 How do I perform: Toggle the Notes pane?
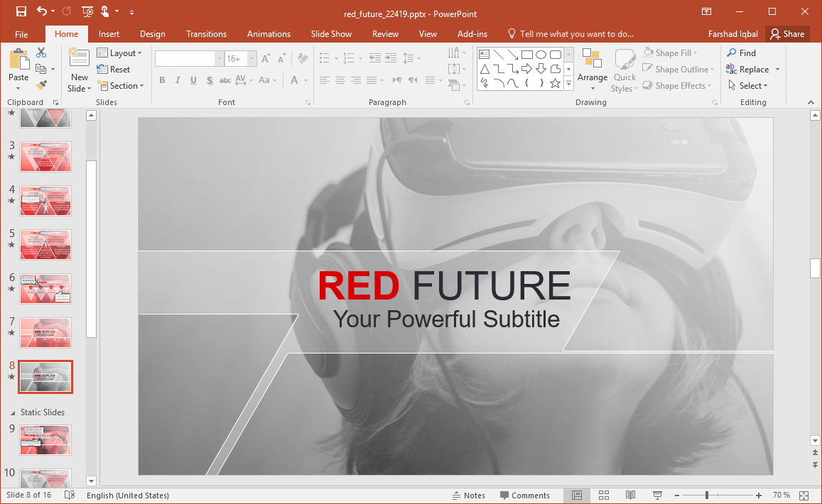tap(468, 495)
